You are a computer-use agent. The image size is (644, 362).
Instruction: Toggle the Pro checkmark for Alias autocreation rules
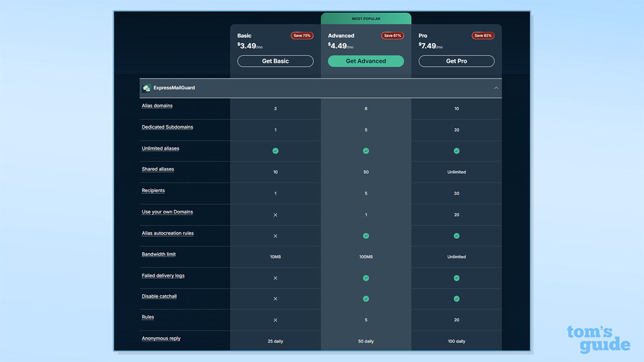(456, 236)
